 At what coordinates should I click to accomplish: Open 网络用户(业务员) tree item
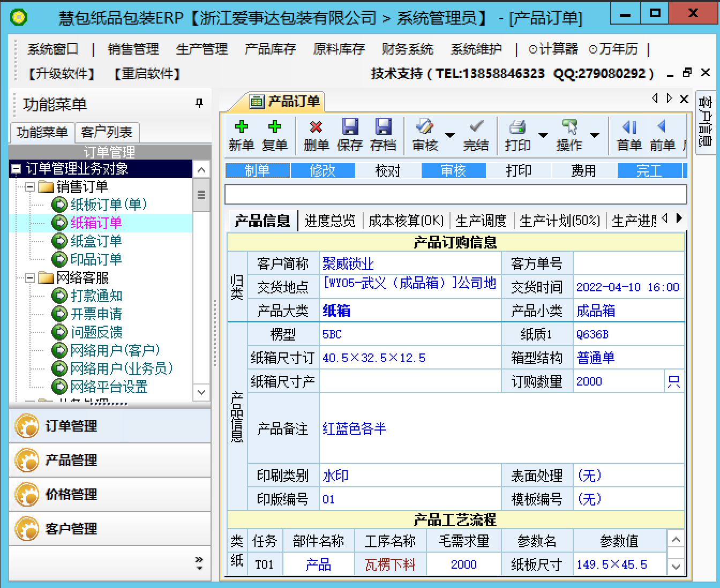point(122,368)
